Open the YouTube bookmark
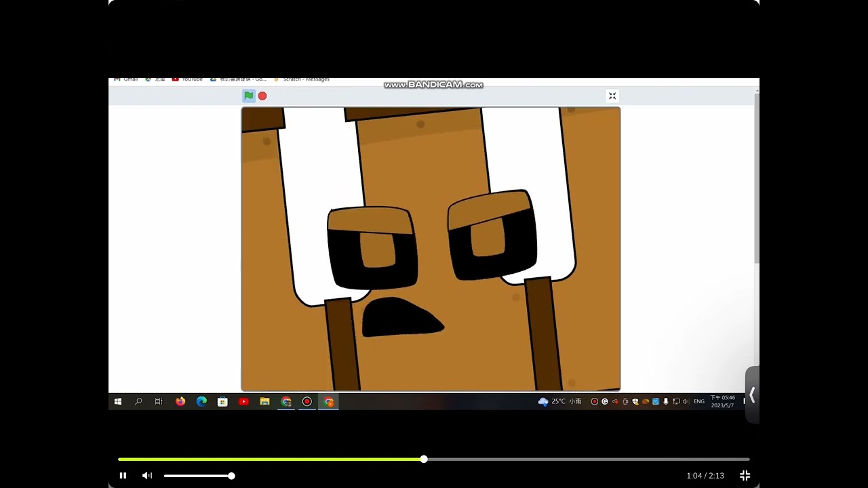868x488 pixels. coord(187,79)
